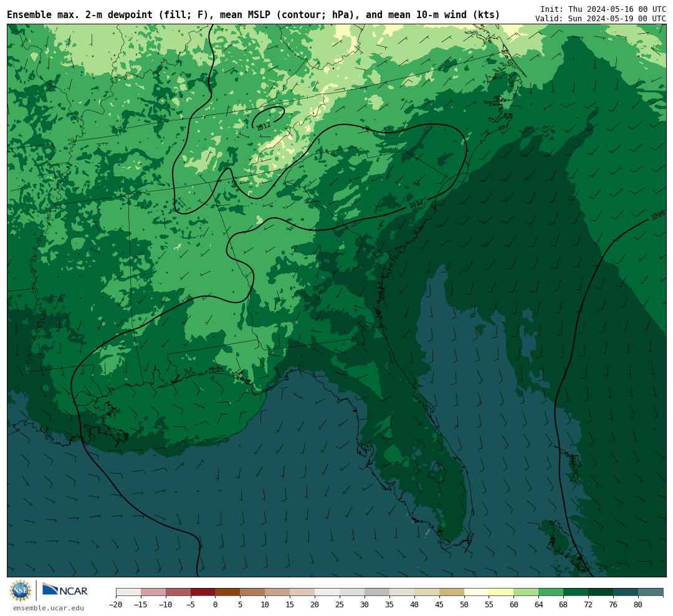Select the yellow-green swatch between 55 and 60
The image size is (673, 616).
coord(501,592)
